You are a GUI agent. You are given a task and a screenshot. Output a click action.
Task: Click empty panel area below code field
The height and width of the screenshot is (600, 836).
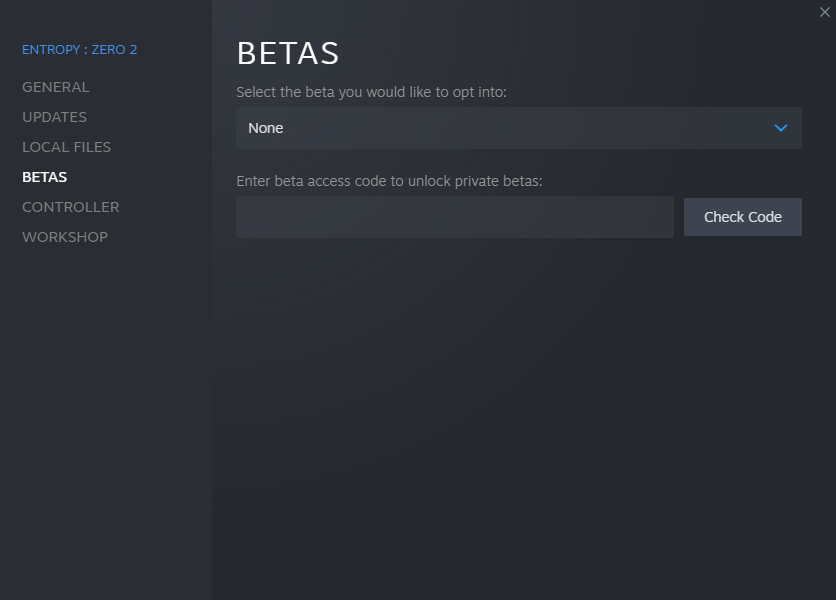[520, 400]
